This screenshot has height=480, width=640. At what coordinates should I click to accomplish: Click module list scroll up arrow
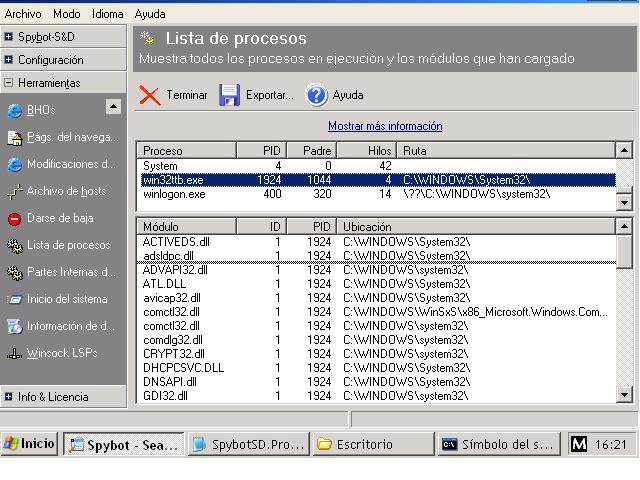624,226
